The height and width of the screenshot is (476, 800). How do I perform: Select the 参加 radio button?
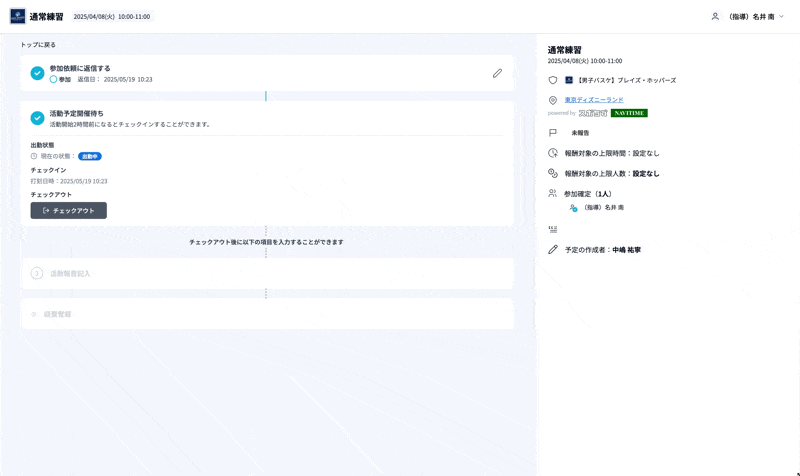[54, 79]
